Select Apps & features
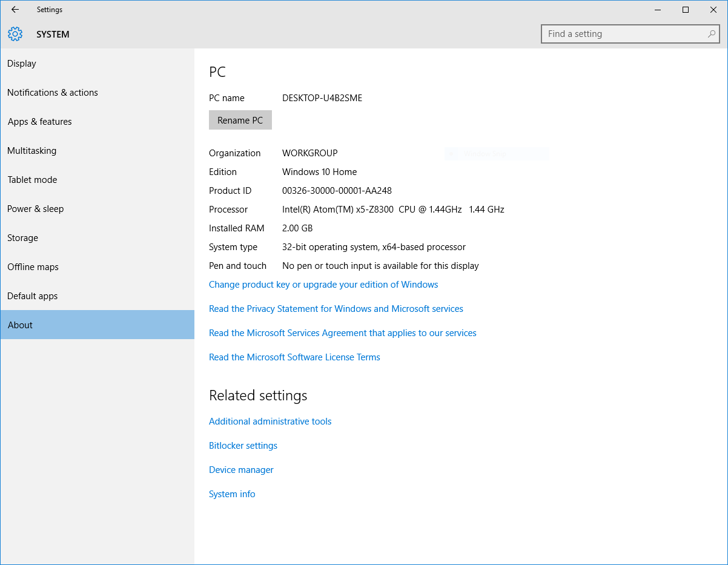This screenshot has width=728, height=565. pyautogui.click(x=97, y=122)
